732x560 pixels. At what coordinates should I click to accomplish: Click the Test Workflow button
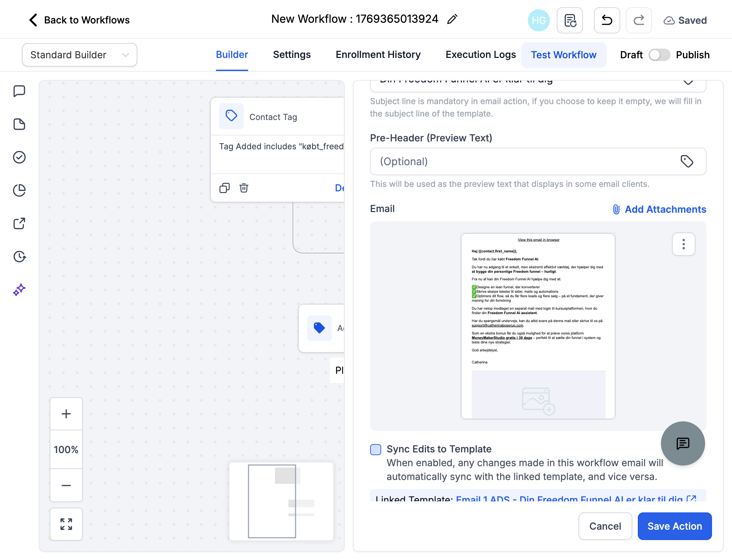pyautogui.click(x=563, y=55)
